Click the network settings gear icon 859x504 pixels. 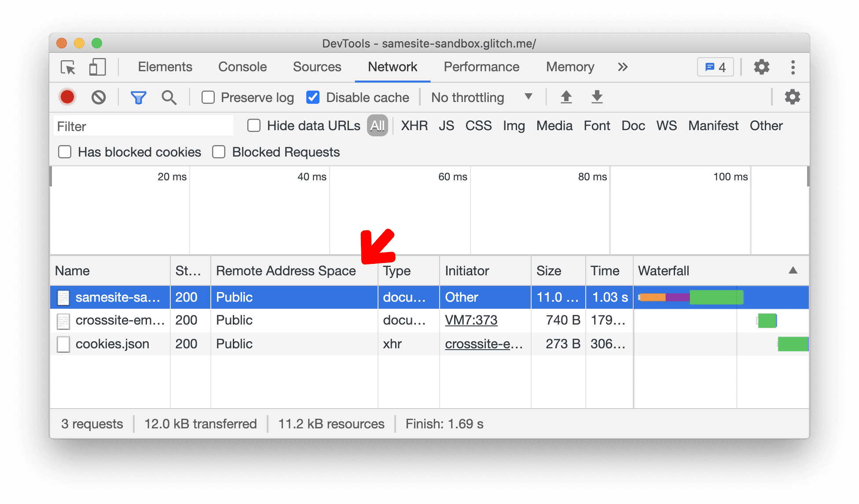pyautogui.click(x=793, y=97)
